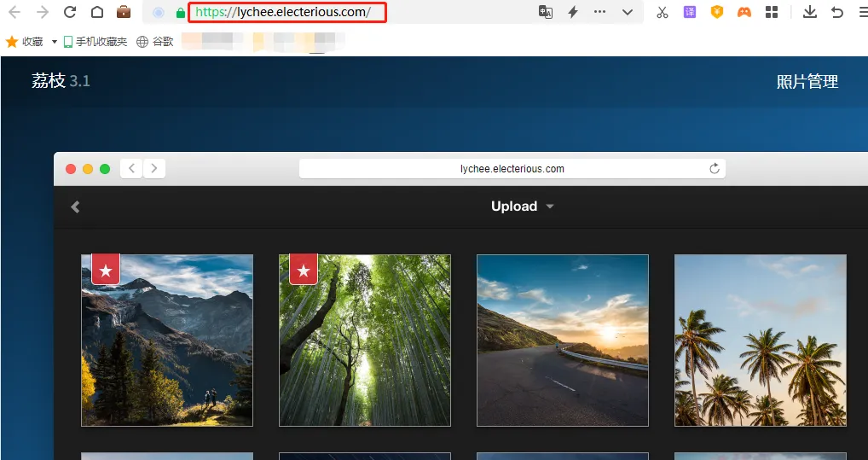The height and width of the screenshot is (460, 868).
Task: Click the reload icon in Safari mockup address field
Action: (x=715, y=168)
